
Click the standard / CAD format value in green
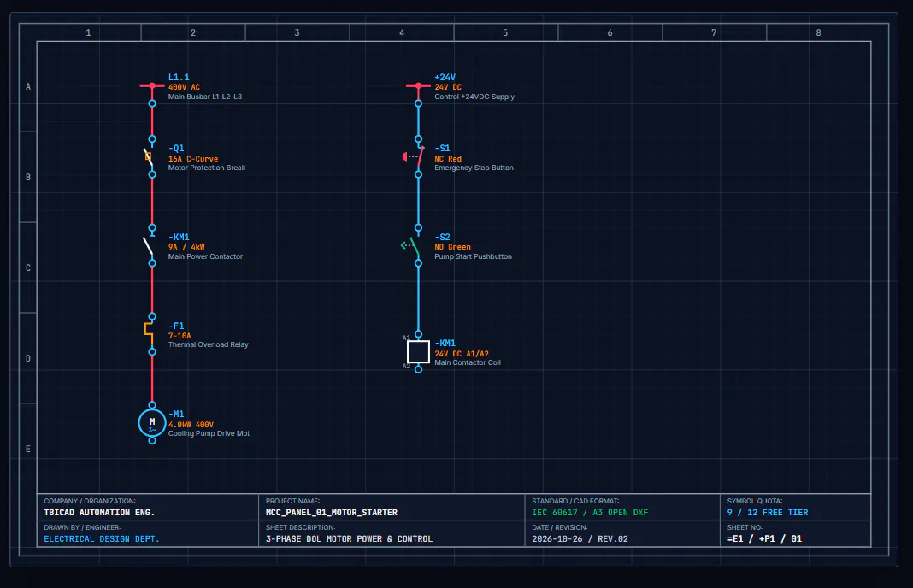(590, 512)
